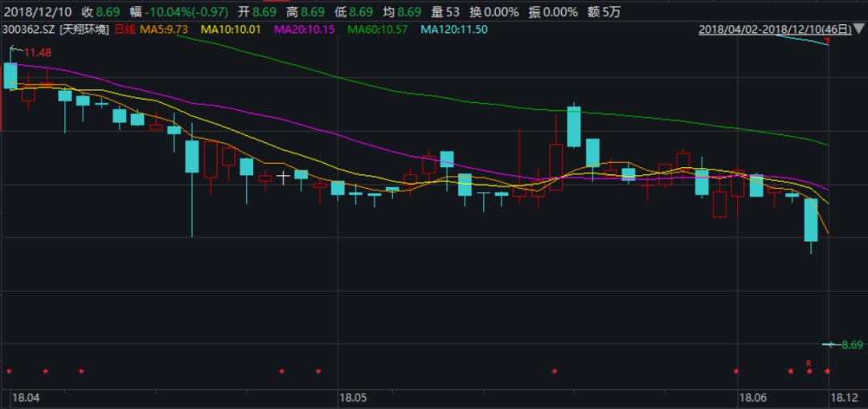Click the first cyan candlestick beside 11.48

pos(10,76)
